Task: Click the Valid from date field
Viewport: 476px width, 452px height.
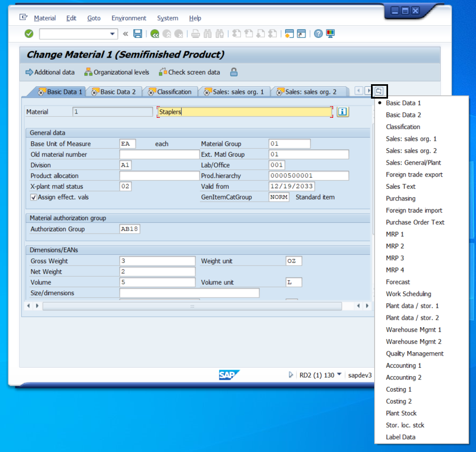Action: click(292, 186)
